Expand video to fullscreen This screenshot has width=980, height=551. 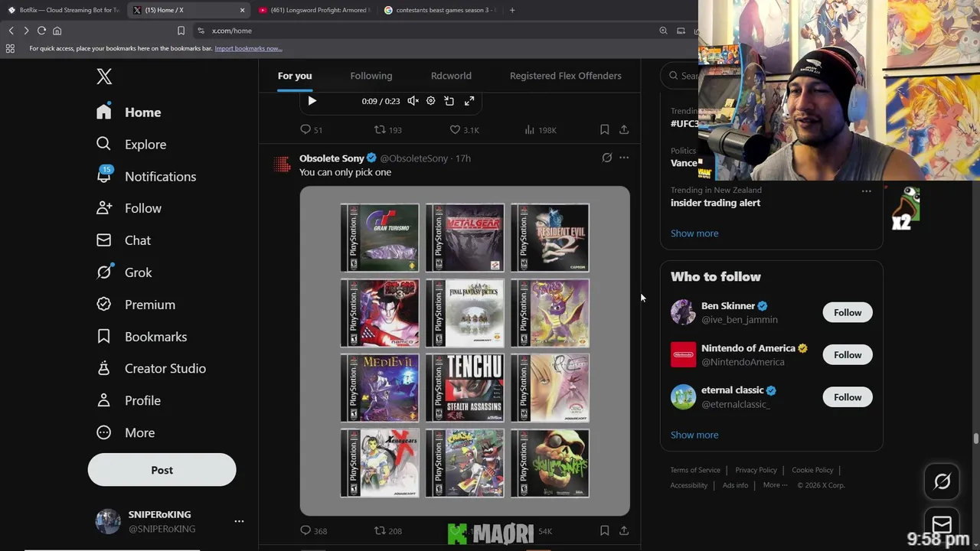(x=469, y=101)
